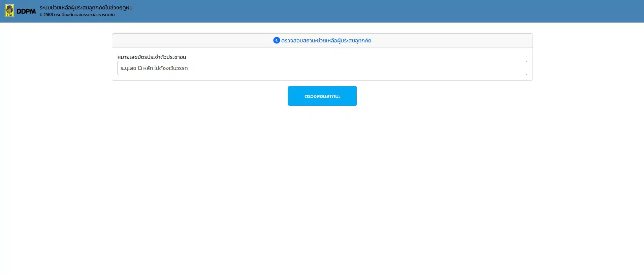This screenshot has height=275, width=644.
Task: Click placeholder text ระบุเลข 13 หลัก
Action: click(154, 68)
